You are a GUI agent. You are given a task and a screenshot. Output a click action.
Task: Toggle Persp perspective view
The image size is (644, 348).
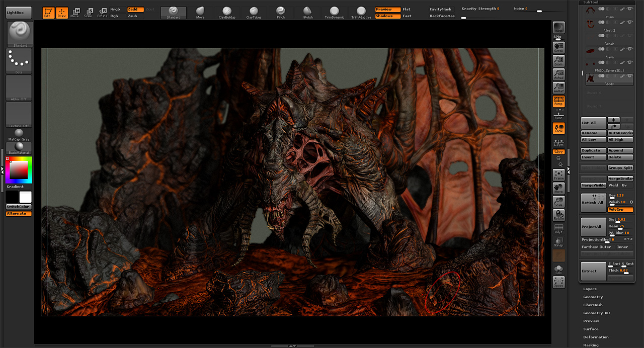point(558,102)
